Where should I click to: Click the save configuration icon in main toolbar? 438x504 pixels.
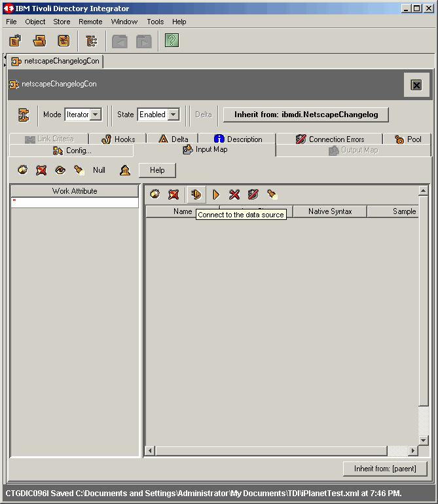tap(64, 41)
